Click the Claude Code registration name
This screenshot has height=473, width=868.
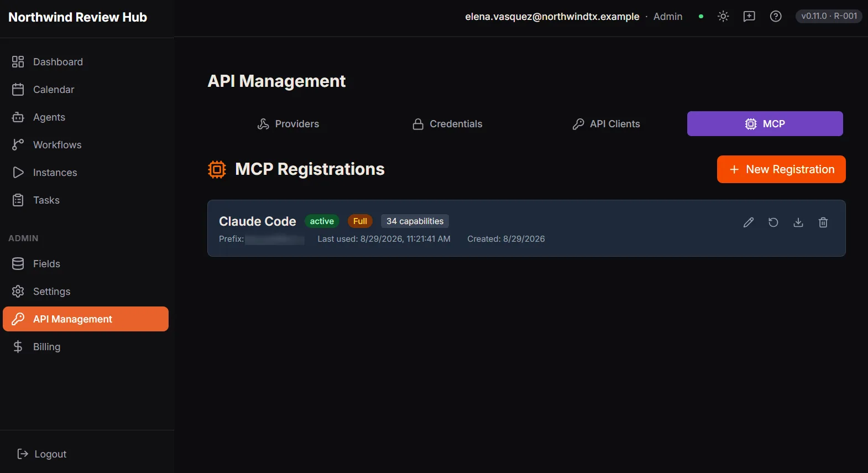pyautogui.click(x=258, y=221)
